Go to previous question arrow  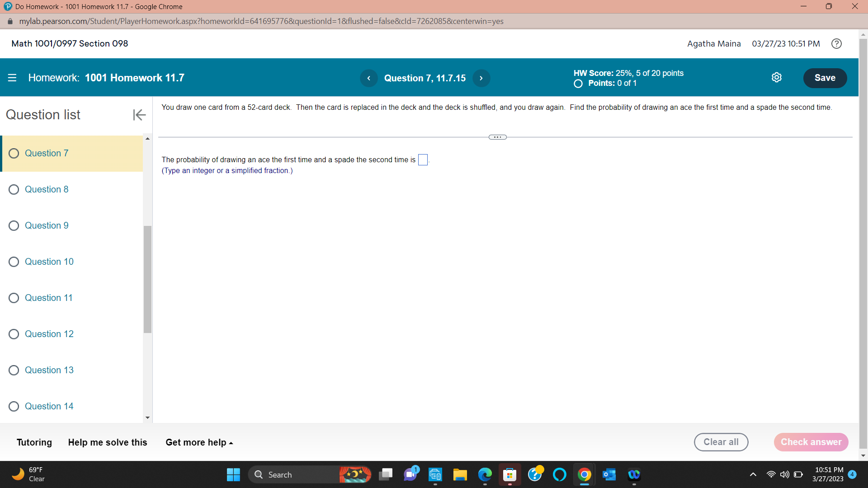point(368,78)
